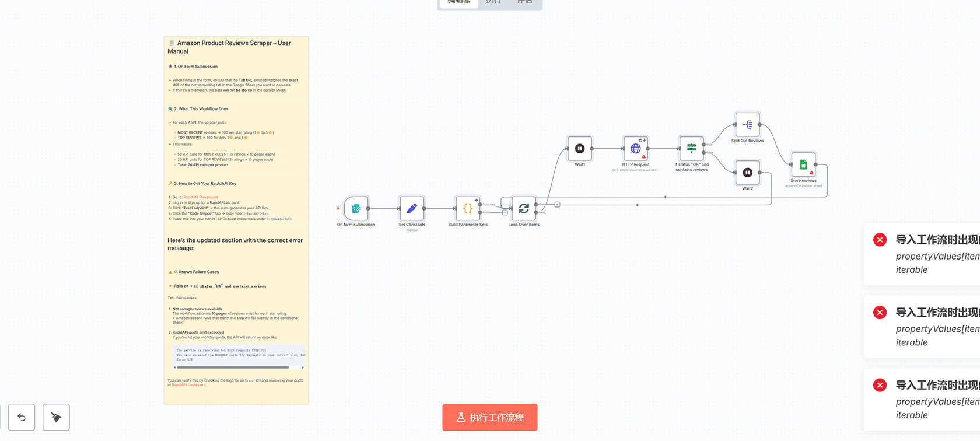The height and width of the screenshot is (441, 980).
Task: Open the Build Parameter Sets code node
Action: pyautogui.click(x=468, y=208)
